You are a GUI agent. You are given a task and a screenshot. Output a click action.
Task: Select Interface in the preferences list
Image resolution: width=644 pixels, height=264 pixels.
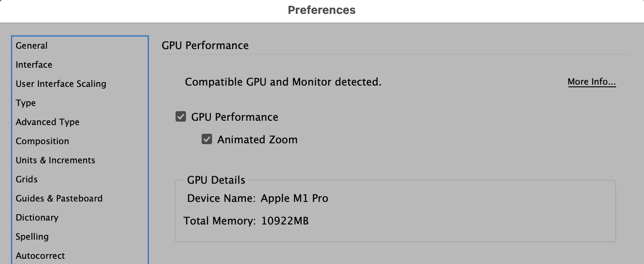[x=34, y=65]
